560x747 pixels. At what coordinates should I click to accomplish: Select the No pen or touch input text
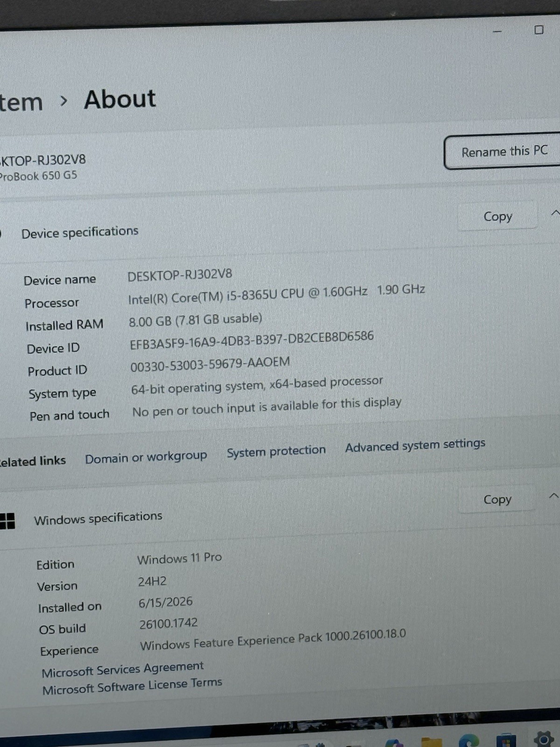(267, 407)
